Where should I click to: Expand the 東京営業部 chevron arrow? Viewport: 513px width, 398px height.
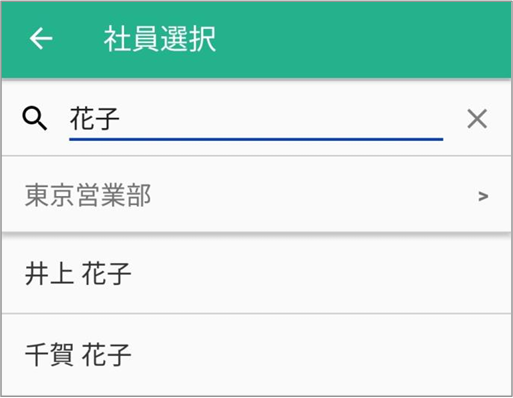[x=483, y=196]
